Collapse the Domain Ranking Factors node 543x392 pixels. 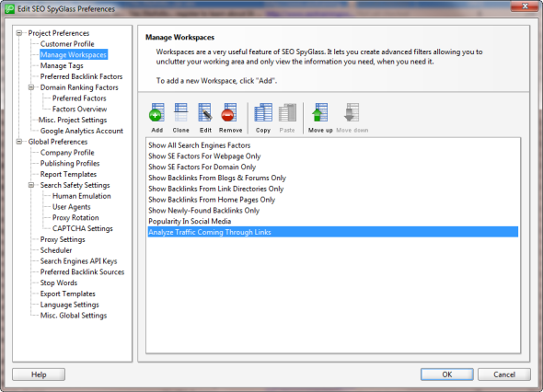[x=31, y=87]
